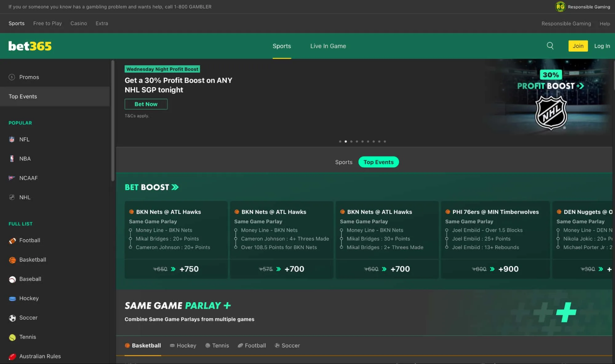The width and height of the screenshot is (615, 364).
Task: Go to last carousel slide dot
Action: tap(385, 141)
